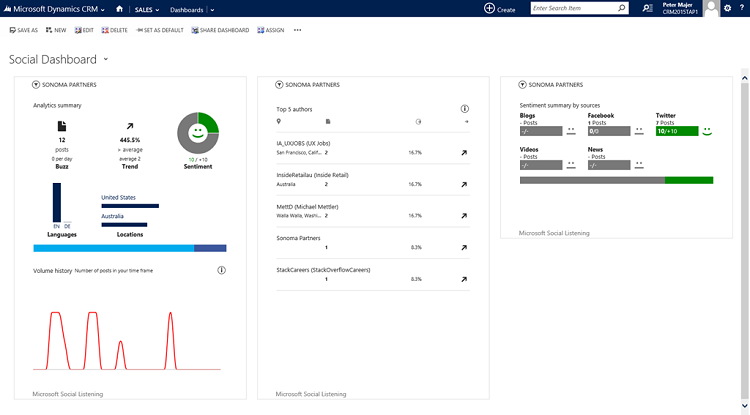Click the light blue sources share bar

113,248
